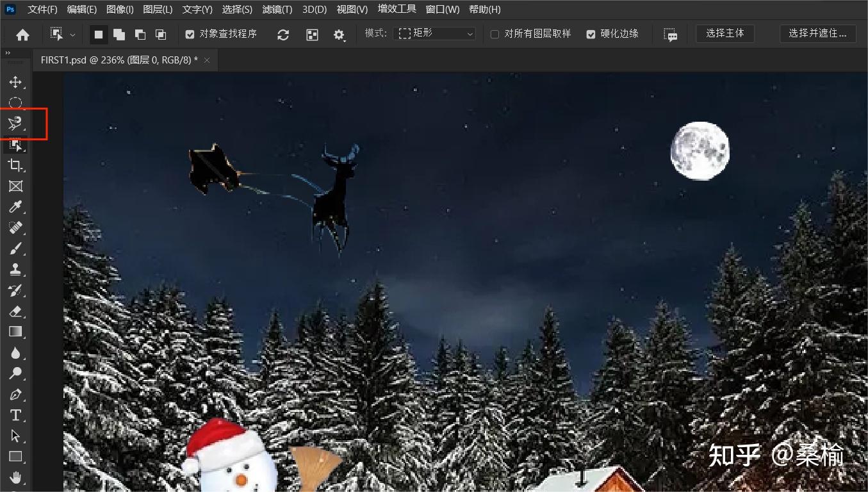Select the Path Selection tool

15,436
